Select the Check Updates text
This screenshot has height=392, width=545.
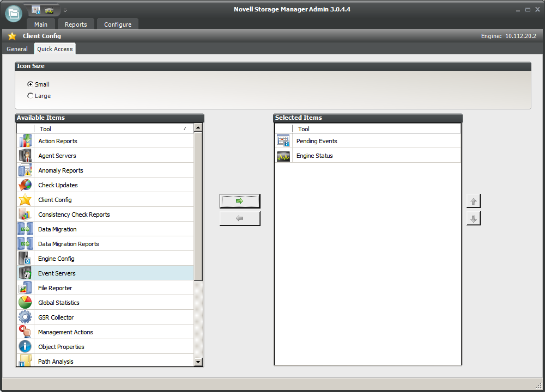point(58,185)
